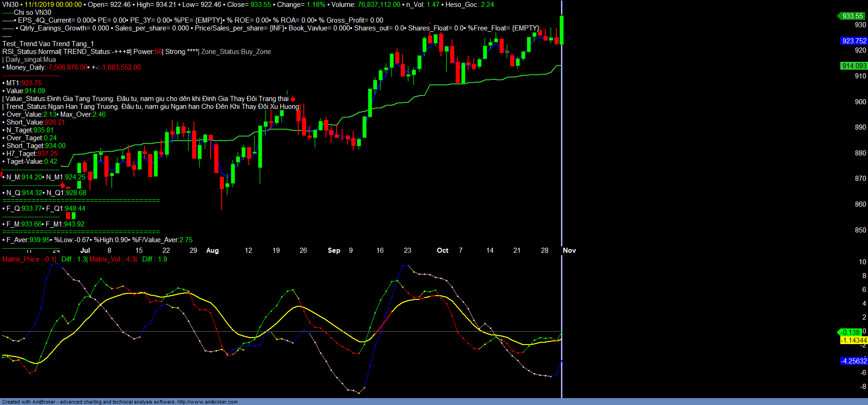868x405 pixels.
Task: Select the Oct marker on date axis
Action: point(442,250)
